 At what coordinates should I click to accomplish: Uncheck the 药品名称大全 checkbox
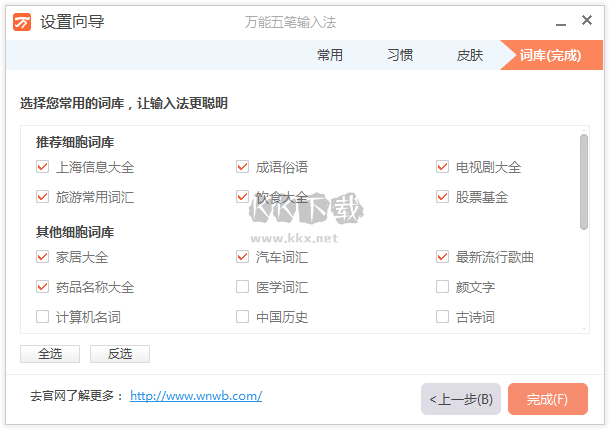42,287
